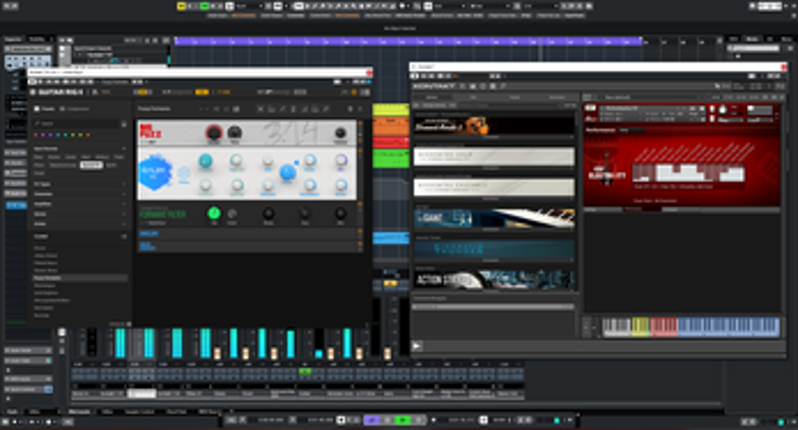
Task: Click the GUITAR RIG 6 logo header
Action: click(x=60, y=92)
